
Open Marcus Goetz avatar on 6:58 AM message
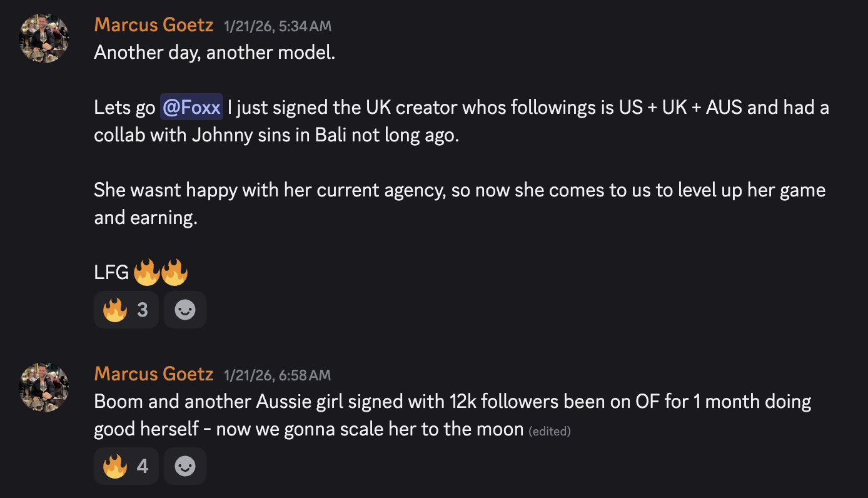(44, 387)
